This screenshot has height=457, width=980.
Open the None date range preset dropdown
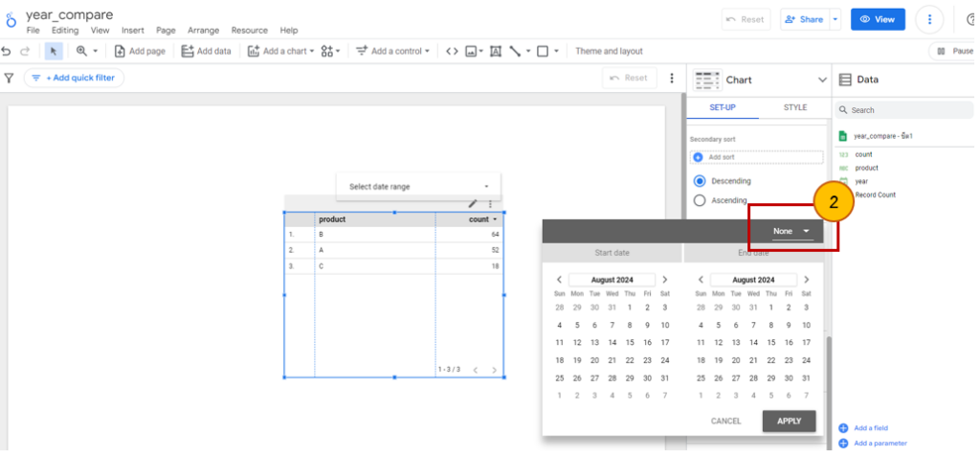792,231
